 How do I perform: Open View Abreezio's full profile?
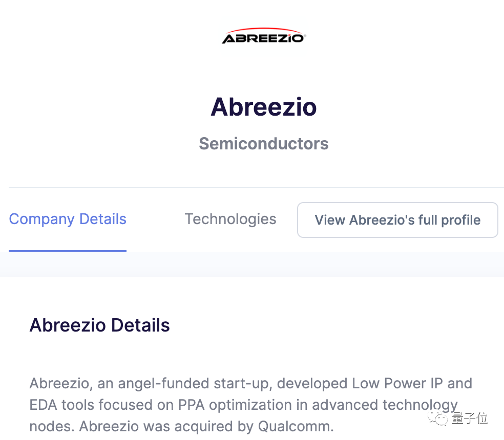[397, 220]
